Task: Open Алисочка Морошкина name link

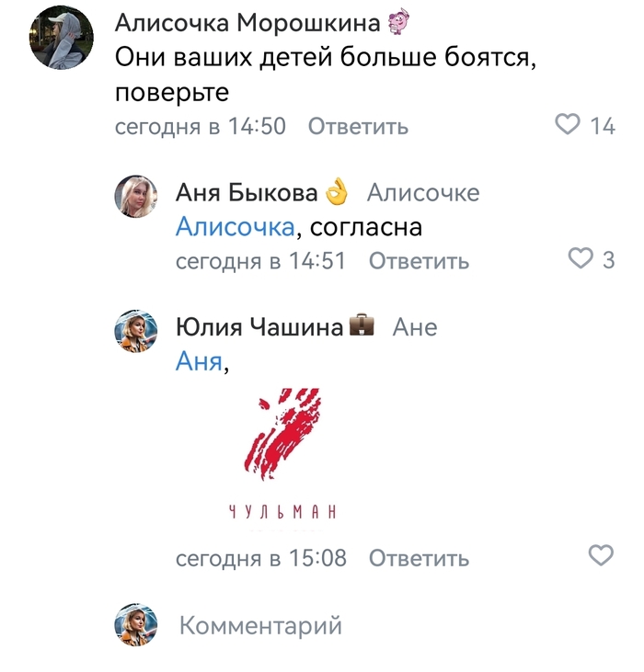Action: coord(247,22)
